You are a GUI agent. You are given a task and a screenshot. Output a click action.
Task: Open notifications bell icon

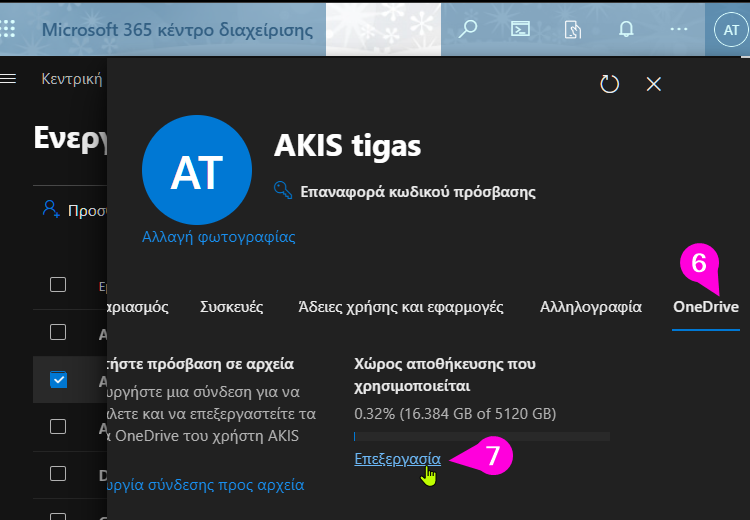click(x=626, y=29)
